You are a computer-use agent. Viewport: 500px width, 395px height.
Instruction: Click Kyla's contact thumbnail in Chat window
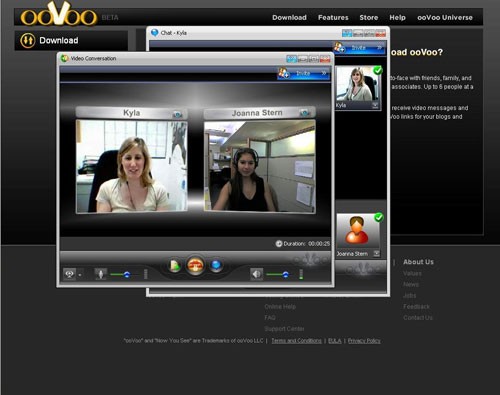point(357,84)
